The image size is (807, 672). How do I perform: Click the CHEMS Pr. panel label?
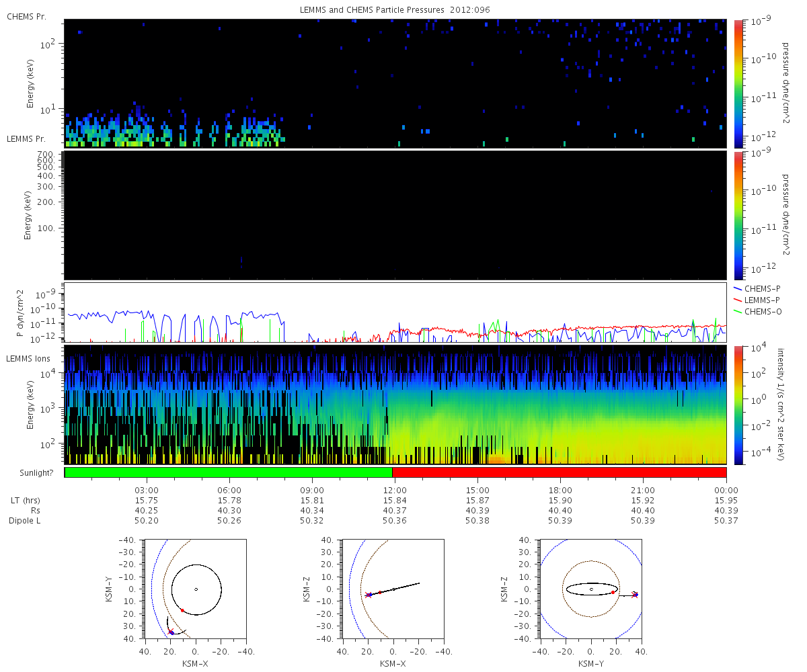tap(26, 15)
